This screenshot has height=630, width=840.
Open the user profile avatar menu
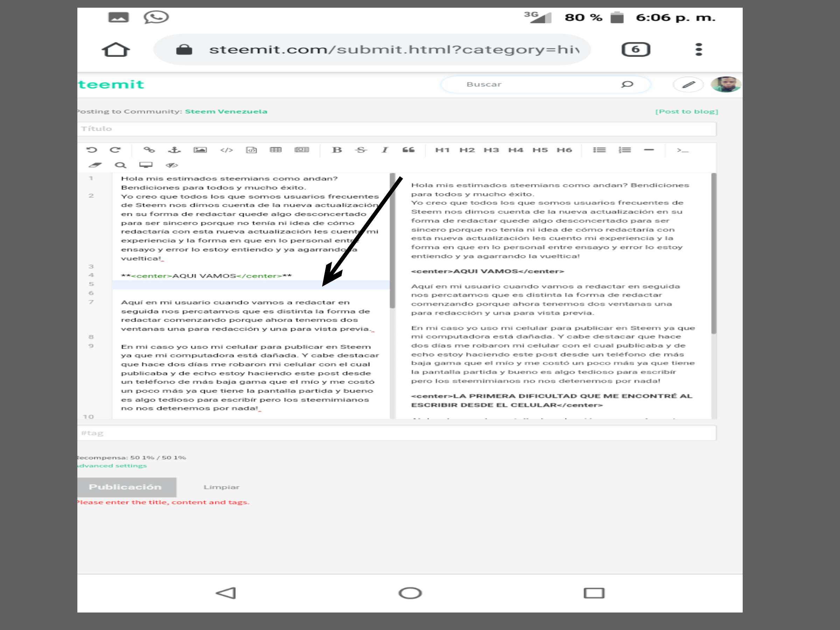[726, 84]
